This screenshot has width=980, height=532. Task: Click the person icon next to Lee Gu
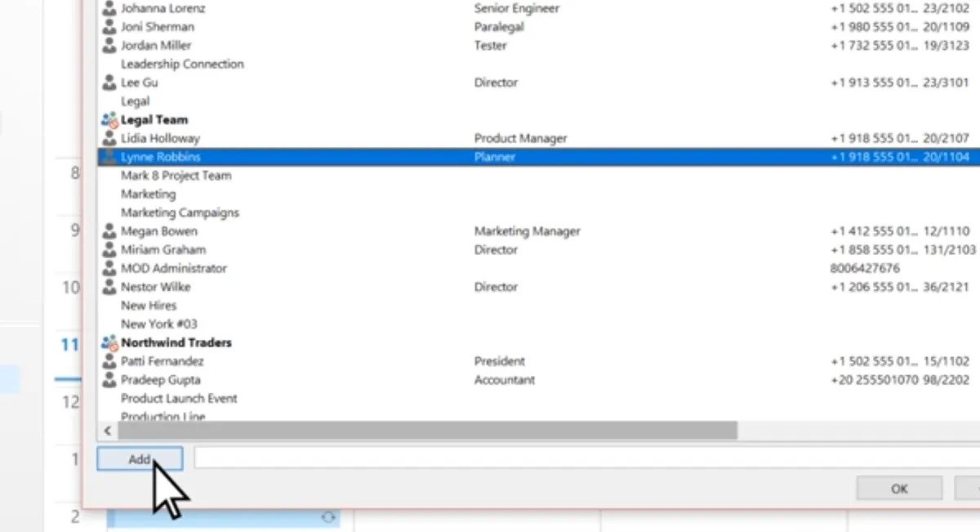click(109, 83)
